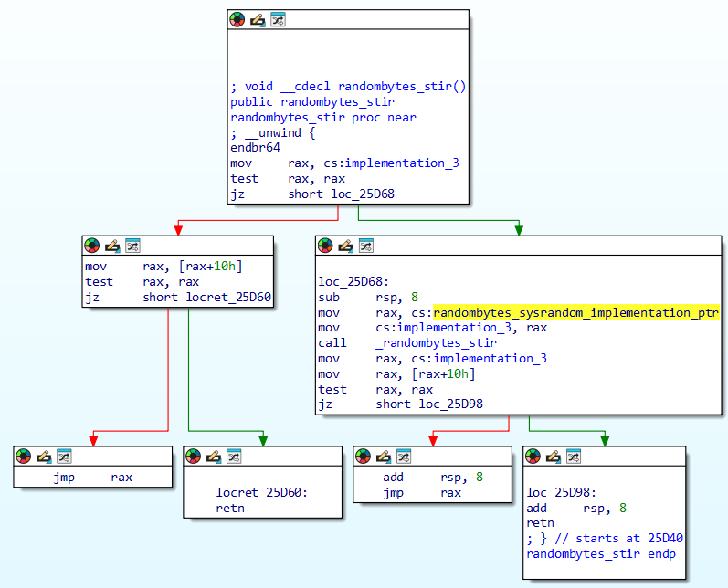Click group icon in loc_25D98 node
Image resolution: width=728 pixels, height=588 pixels.
[x=574, y=456]
